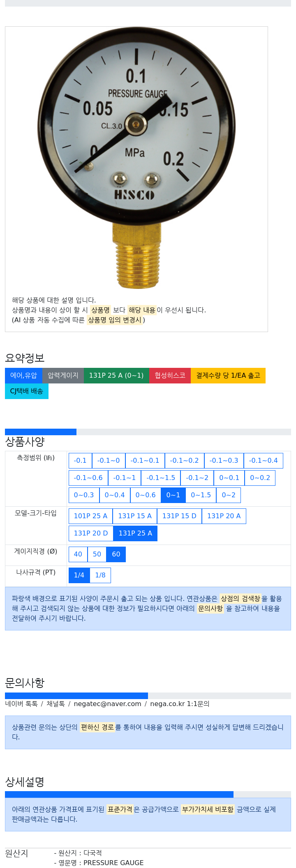The width and height of the screenshot is (296, 868).
Task: Click the 에어,유압 category tag
Action: pos(23,376)
